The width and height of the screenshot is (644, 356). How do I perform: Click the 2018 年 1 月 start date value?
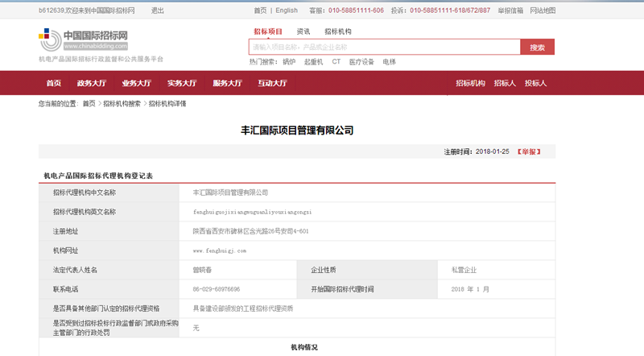click(x=470, y=289)
